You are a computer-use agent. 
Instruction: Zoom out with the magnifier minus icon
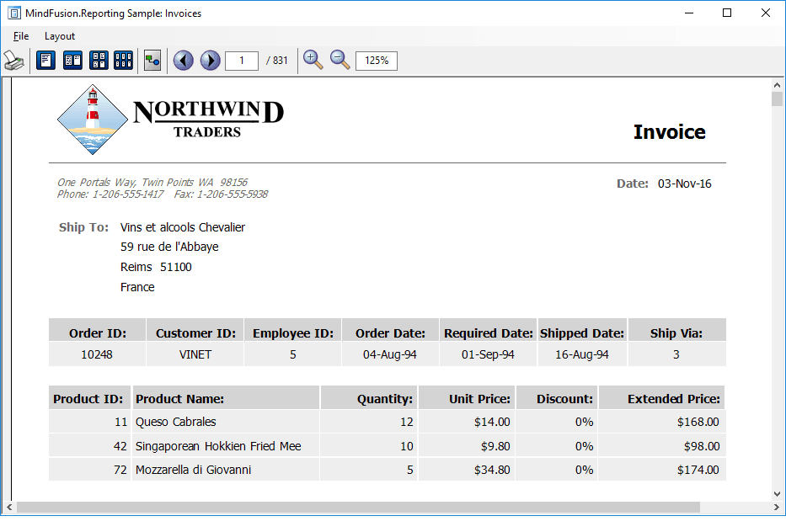(x=340, y=60)
